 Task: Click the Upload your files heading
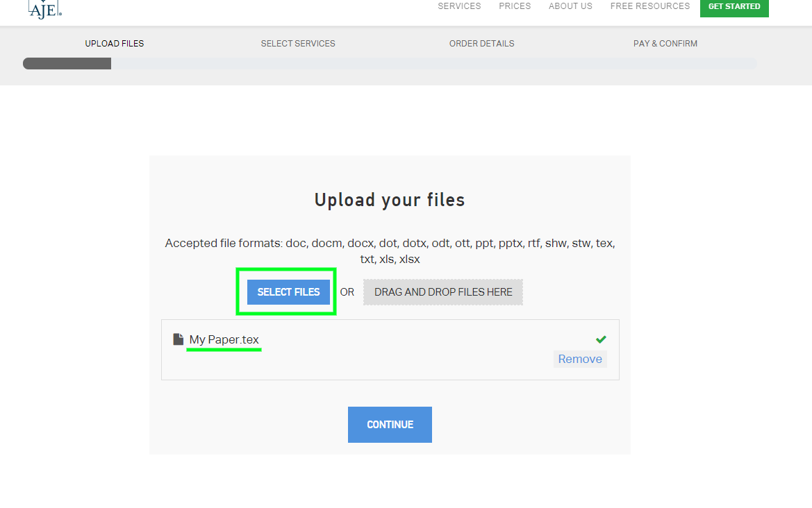click(390, 200)
